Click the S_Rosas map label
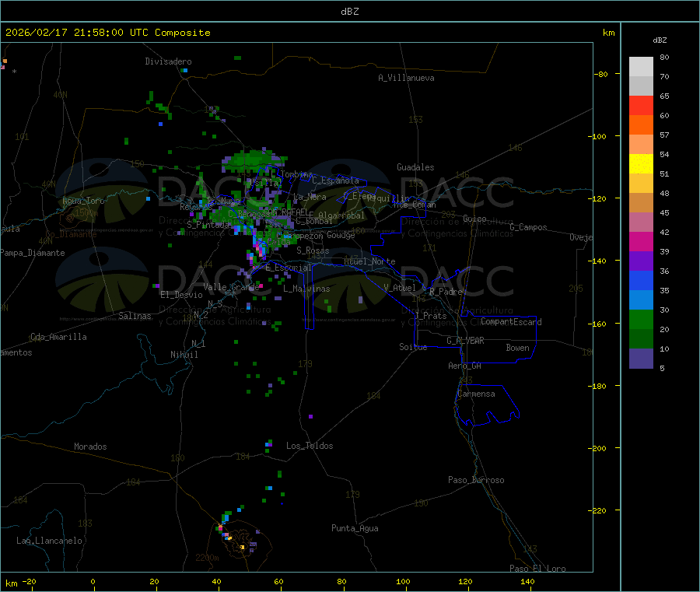This screenshot has height=592, width=700. pos(313,250)
